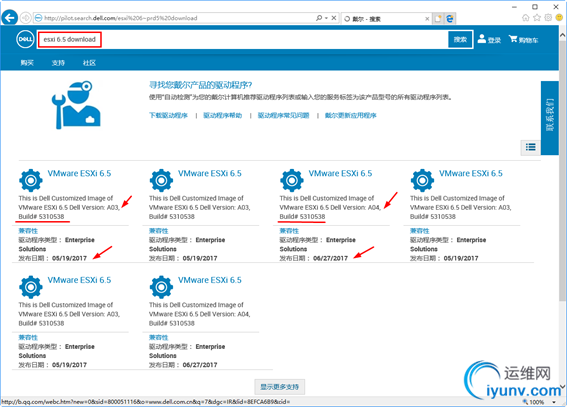Viewport: 567px width, 407px height.
Task: Stop loading with the address bar X
Action: 334,18
